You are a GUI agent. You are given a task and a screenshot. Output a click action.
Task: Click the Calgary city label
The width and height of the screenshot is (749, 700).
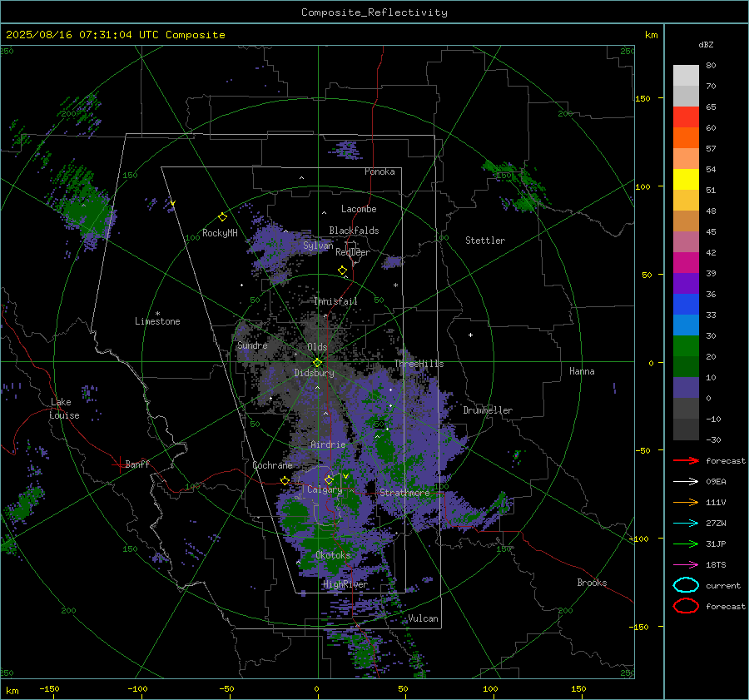coord(325,489)
